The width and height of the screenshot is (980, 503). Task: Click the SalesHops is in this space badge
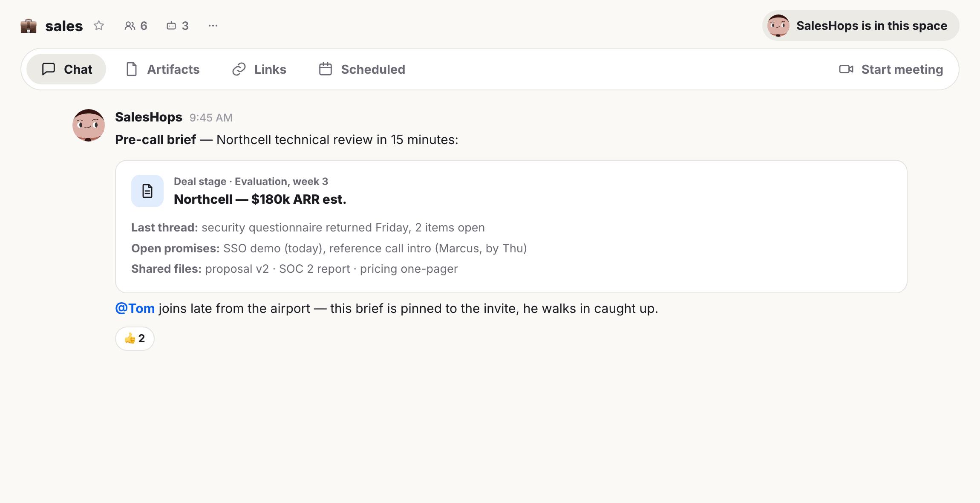861,26
